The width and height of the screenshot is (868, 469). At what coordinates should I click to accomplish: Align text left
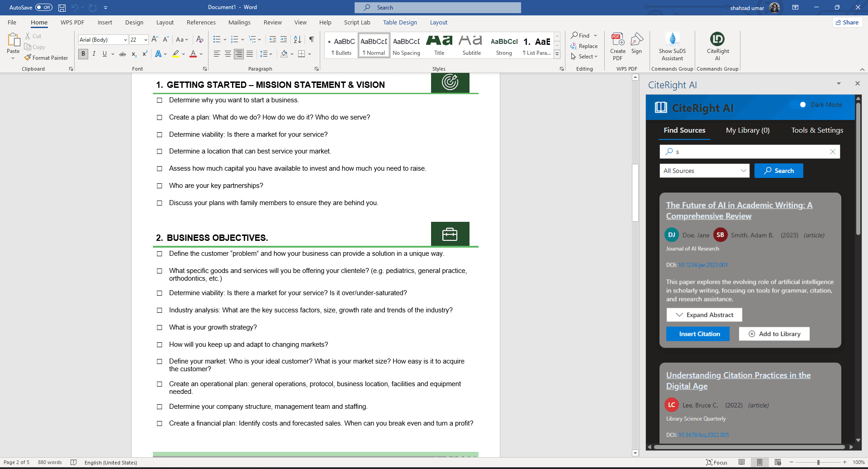(x=217, y=54)
